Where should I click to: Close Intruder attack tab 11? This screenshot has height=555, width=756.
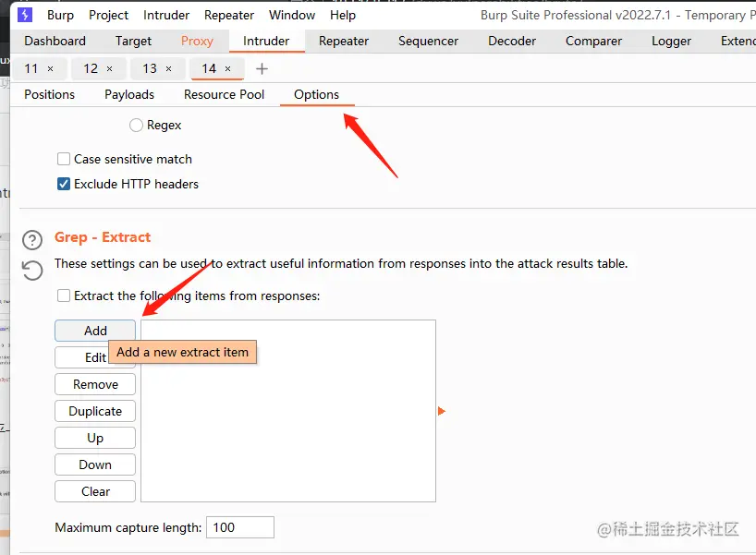click(x=50, y=69)
